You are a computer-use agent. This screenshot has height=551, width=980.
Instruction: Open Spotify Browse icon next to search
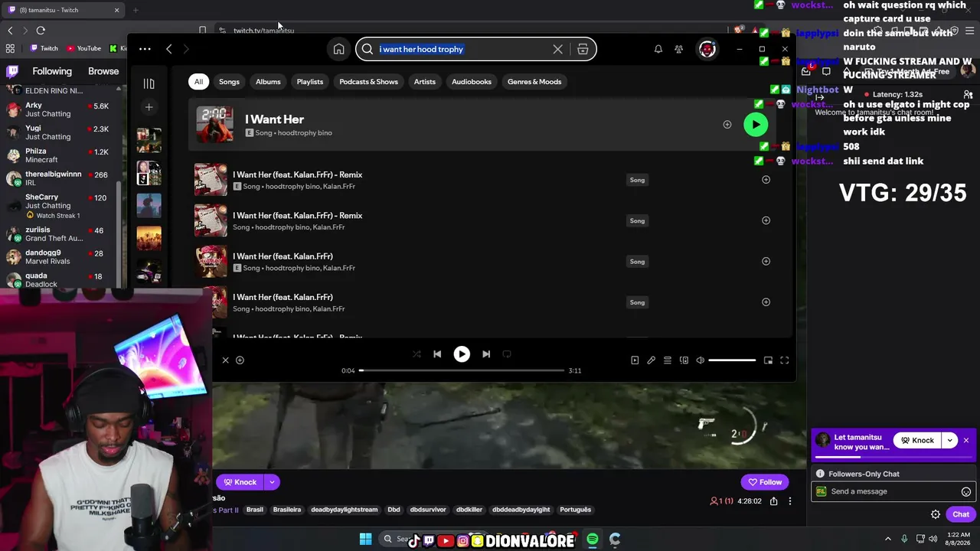583,49
